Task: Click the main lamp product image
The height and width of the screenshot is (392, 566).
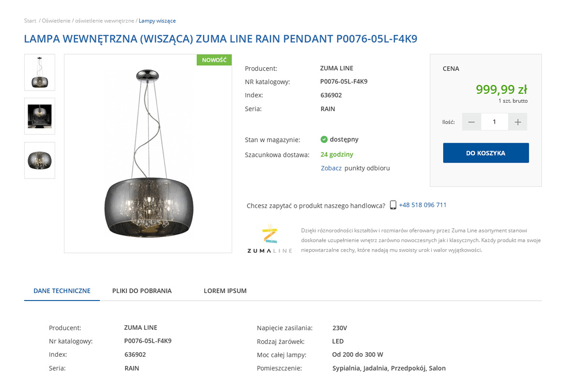Action: point(148,154)
